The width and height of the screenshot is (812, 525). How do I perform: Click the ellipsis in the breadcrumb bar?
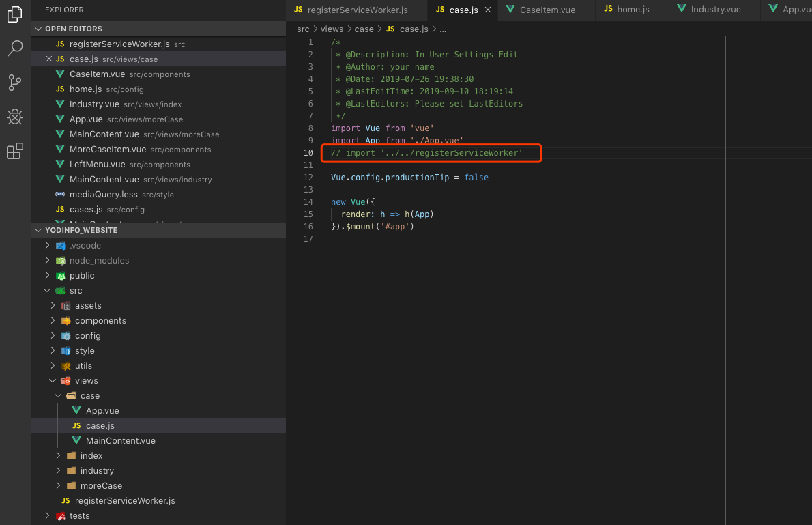pos(444,29)
